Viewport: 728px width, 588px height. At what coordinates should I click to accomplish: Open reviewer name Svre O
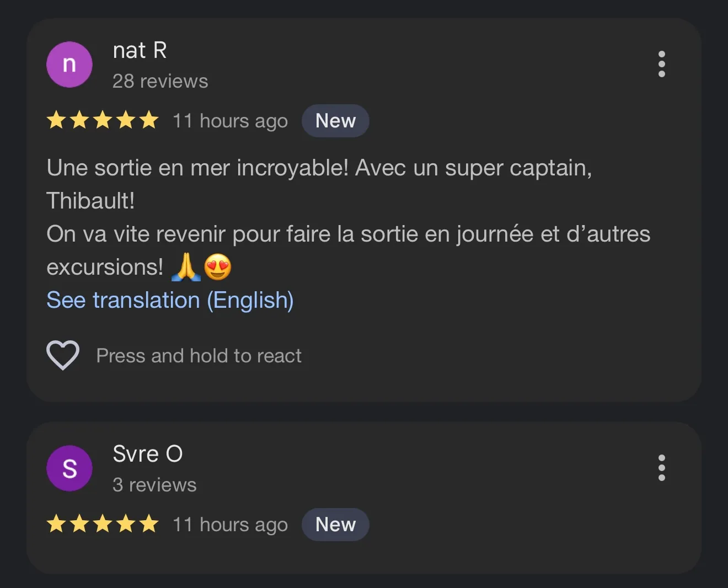[147, 454]
